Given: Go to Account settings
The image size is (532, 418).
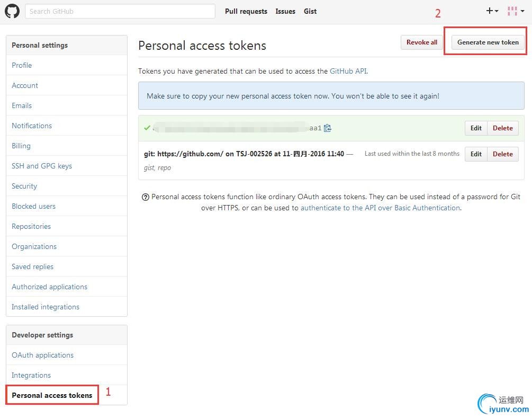Looking at the screenshot, I should [67, 85].
